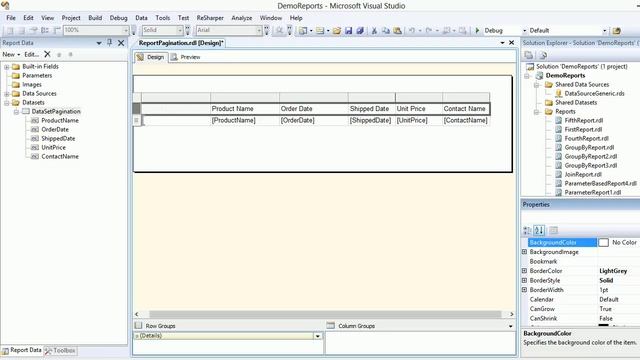Screen dimensions: 640x360
Task: Collapse the DataSetPagination node
Action: tap(16, 111)
